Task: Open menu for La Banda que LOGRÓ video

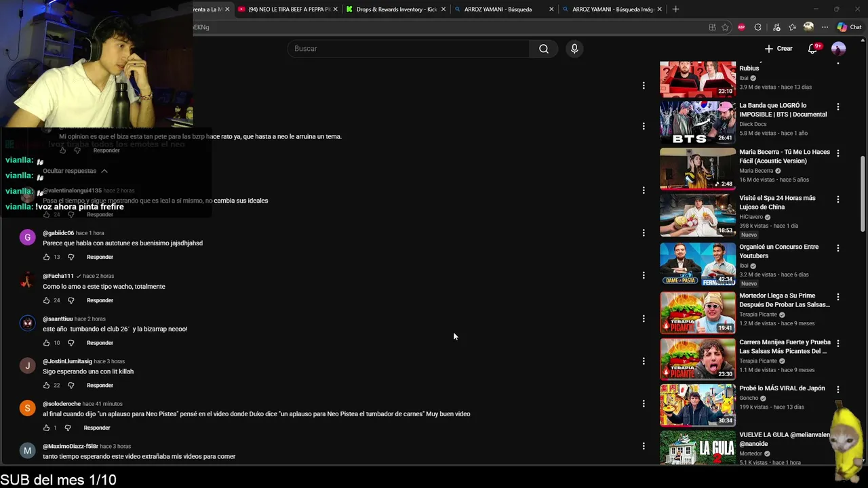Action: pyautogui.click(x=838, y=107)
